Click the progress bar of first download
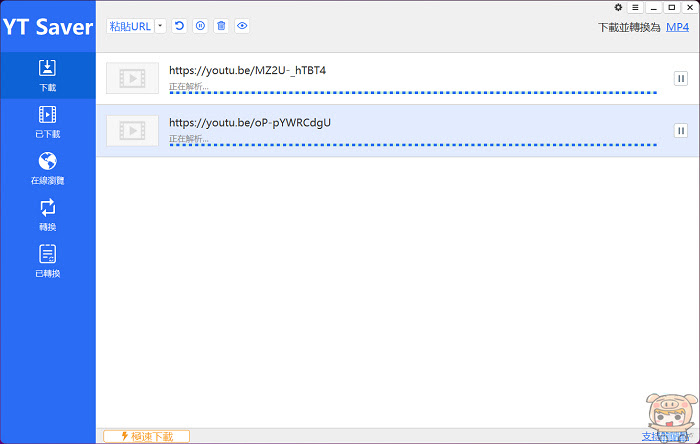Image resolution: width=700 pixels, height=444 pixels. [413, 93]
